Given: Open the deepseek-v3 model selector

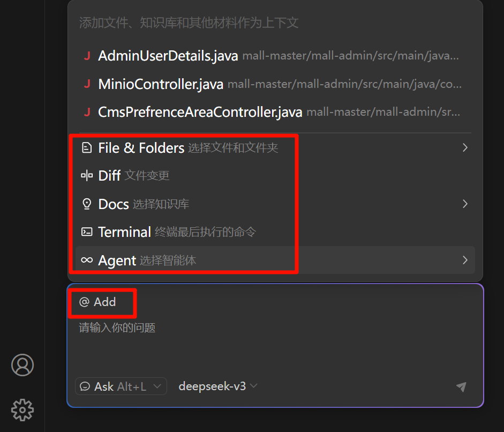Looking at the screenshot, I should click(x=218, y=386).
